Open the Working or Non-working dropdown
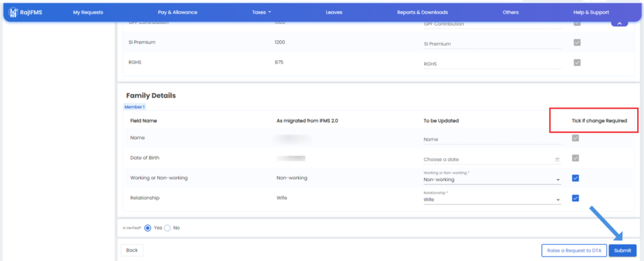Screen dimensions: 644x261 492,177
